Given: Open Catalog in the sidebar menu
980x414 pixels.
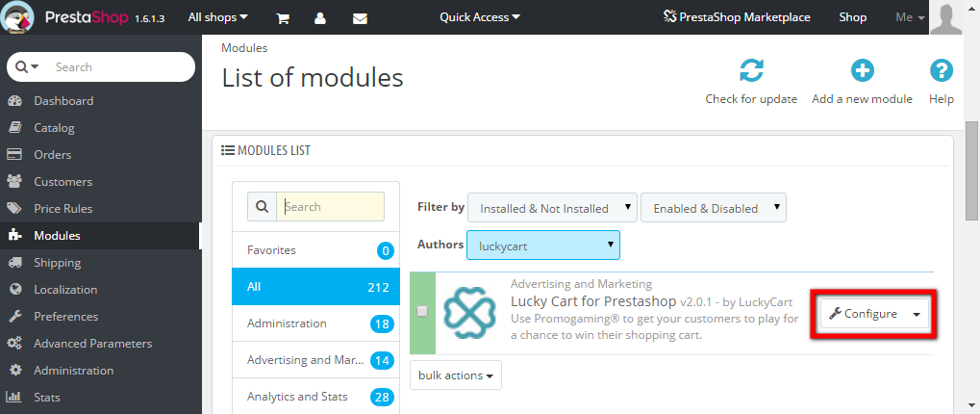Looking at the screenshot, I should (54, 128).
